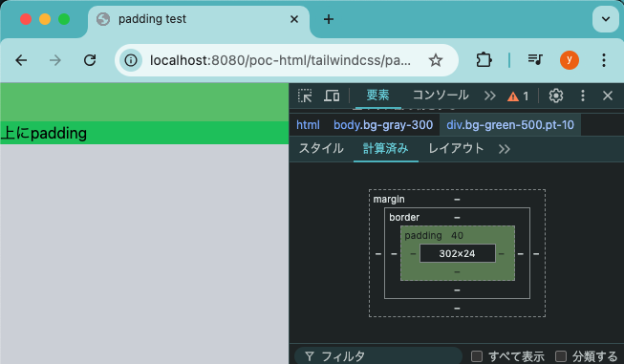The width and height of the screenshot is (624, 364).
Task: Close the DevTools panel
Action: click(608, 96)
